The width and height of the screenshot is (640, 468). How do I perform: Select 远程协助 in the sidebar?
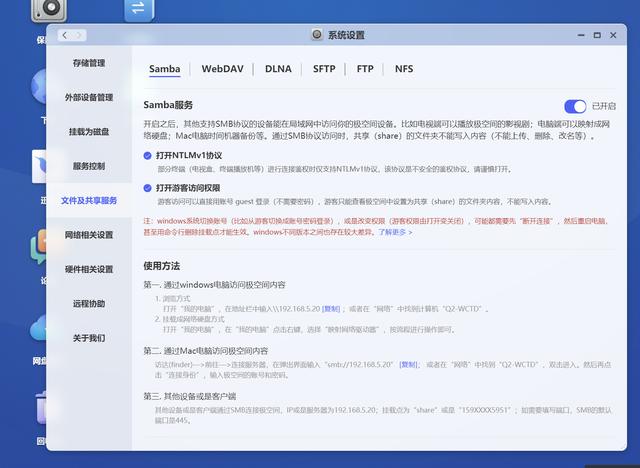[x=89, y=304]
